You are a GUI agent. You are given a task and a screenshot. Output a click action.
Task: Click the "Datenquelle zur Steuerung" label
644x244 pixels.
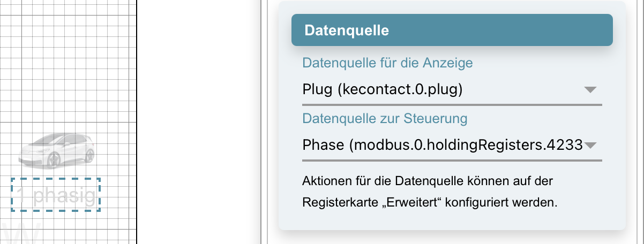pyautogui.click(x=385, y=118)
